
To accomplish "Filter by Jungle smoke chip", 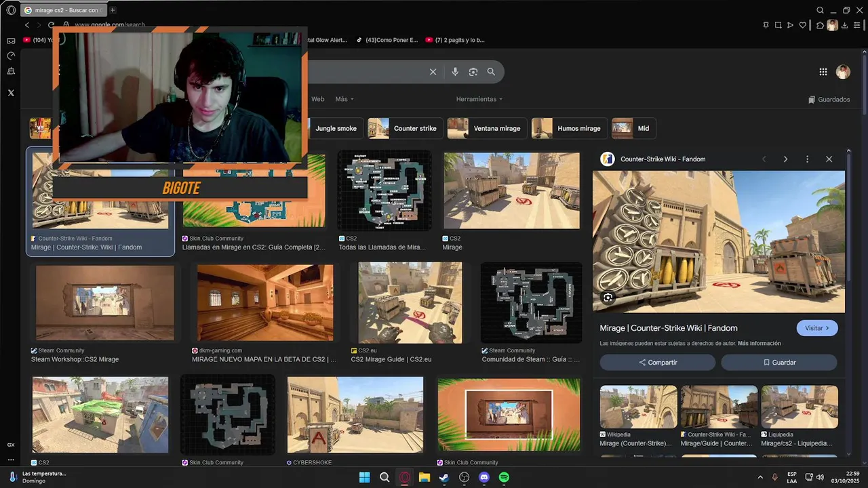I will pyautogui.click(x=336, y=128).
